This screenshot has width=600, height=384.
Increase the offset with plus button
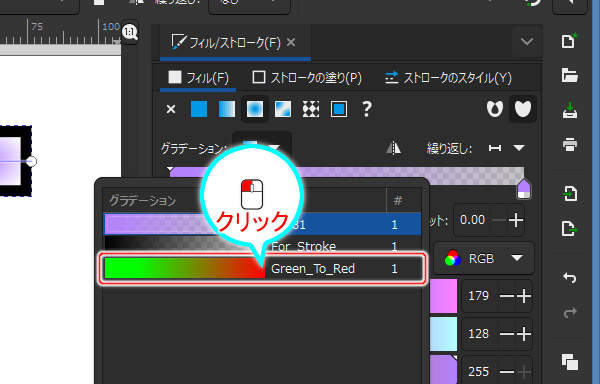(x=516, y=220)
